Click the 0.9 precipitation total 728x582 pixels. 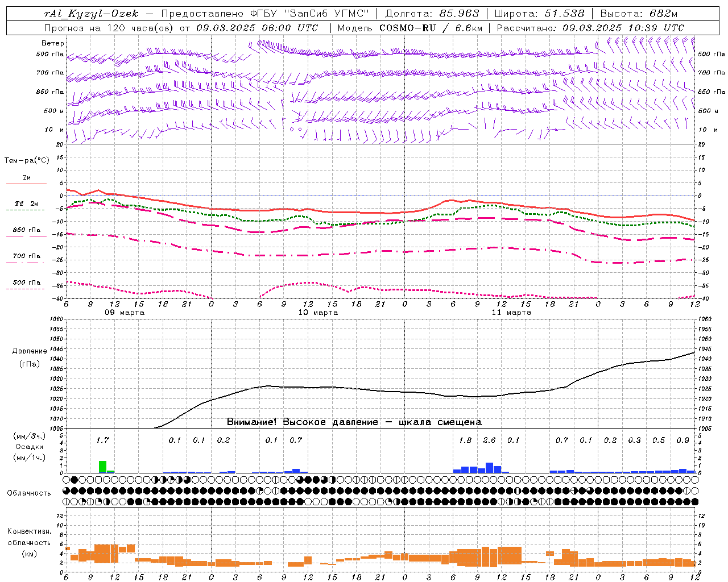682,440
